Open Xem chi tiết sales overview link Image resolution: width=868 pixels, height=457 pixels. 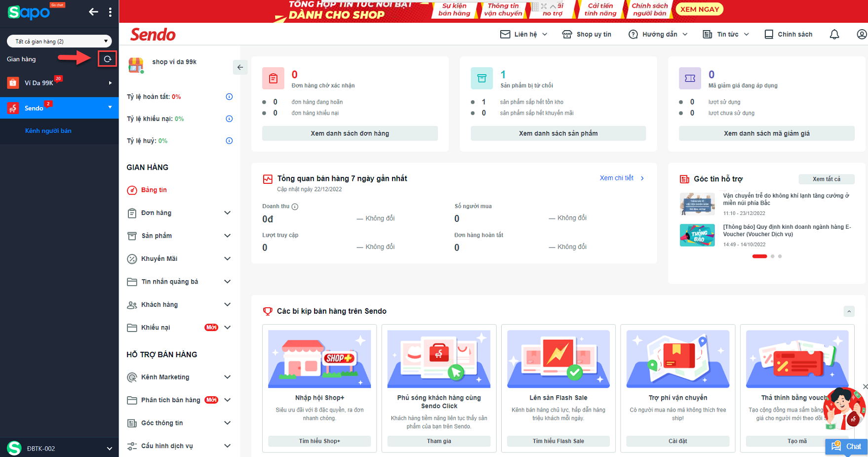click(x=622, y=178)
